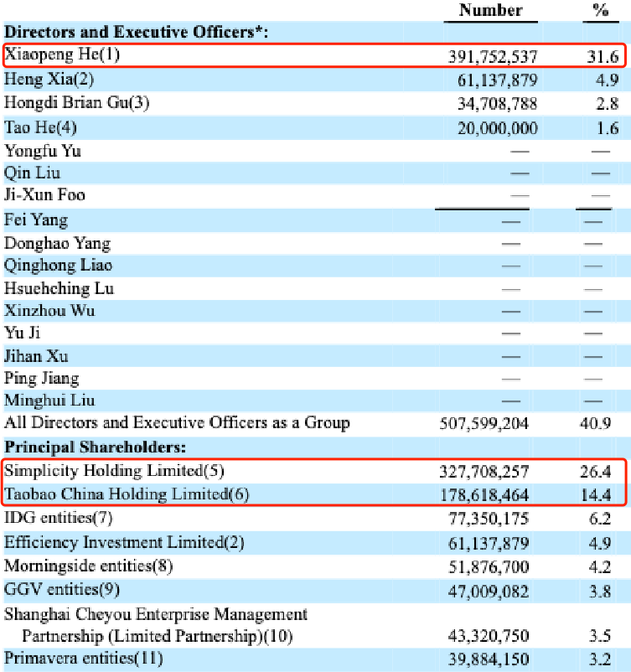
Task: Click the value 34,708,788
Action: 497,104
